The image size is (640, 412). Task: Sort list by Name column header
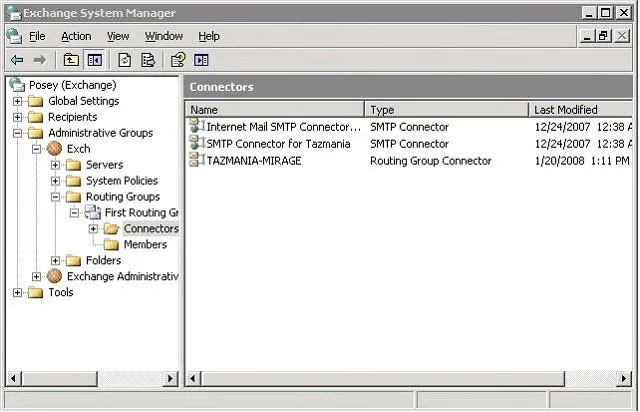click(275, 110)
